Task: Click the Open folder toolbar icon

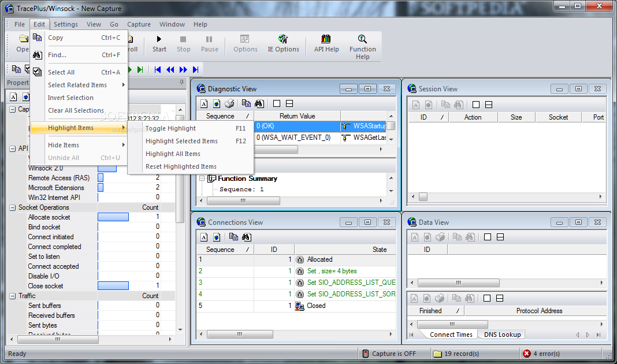Action: pos(24,39)
